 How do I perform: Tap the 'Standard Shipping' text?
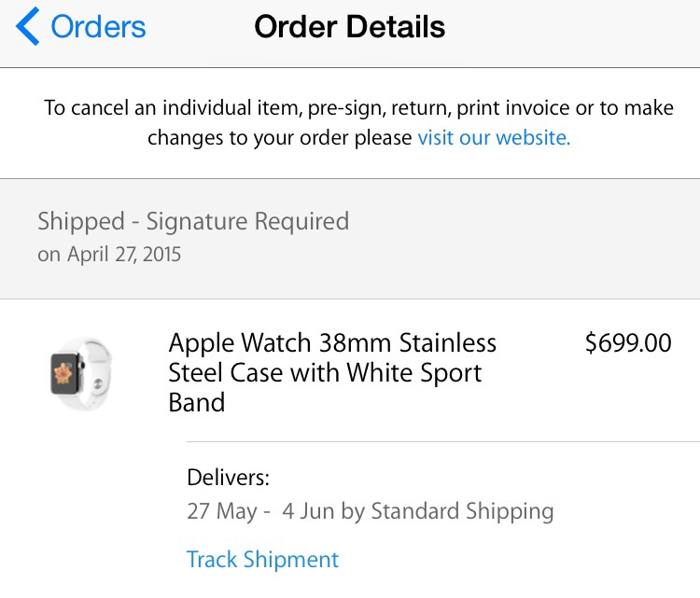pos(463,511)
